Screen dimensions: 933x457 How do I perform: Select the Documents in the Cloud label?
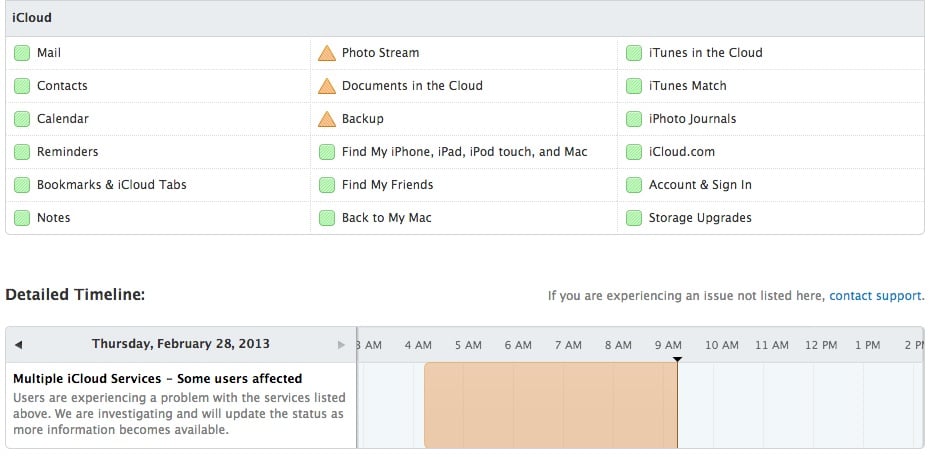pyautogui.click(x=412, y=86)
